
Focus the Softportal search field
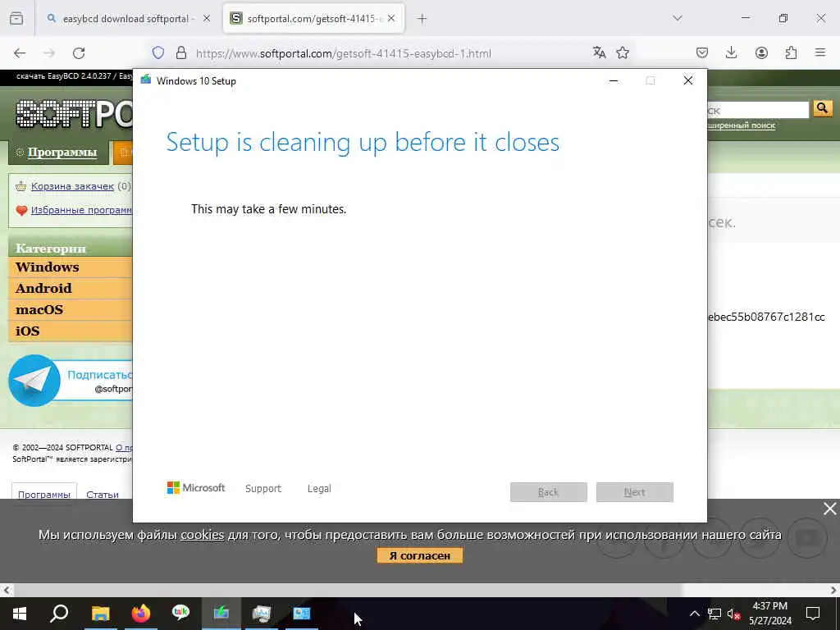tap(757, 110)
